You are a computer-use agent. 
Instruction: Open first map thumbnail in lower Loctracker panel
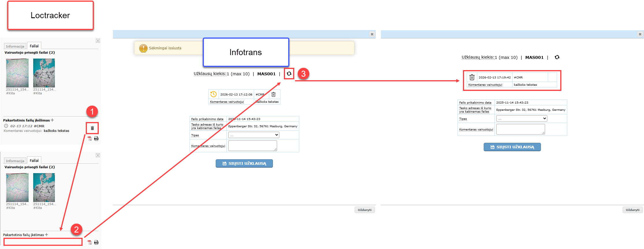coord(17,188)
